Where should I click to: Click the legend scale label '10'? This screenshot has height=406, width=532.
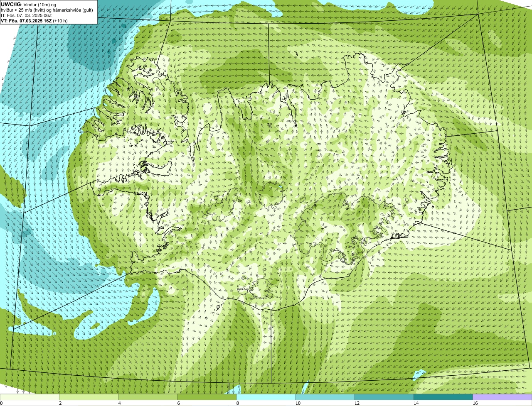298,403
